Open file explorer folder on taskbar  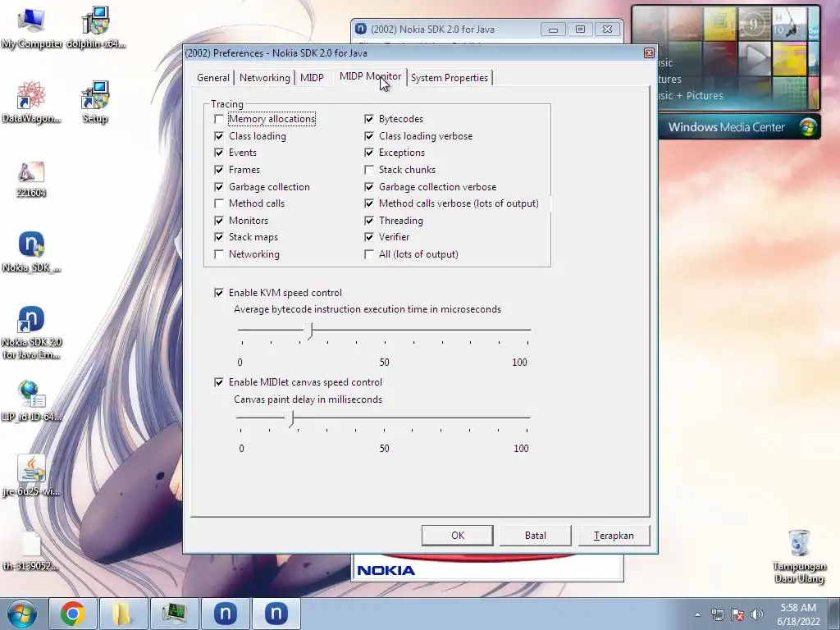pyautogui.click(x=123, y=614)
